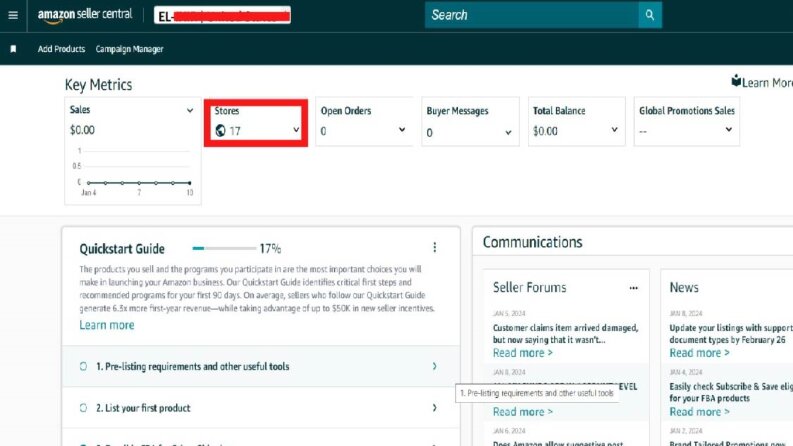Expand the Open Orders dropdown
Image resolution: width=793 pixels, height=446 pixels.
[402, 130]
